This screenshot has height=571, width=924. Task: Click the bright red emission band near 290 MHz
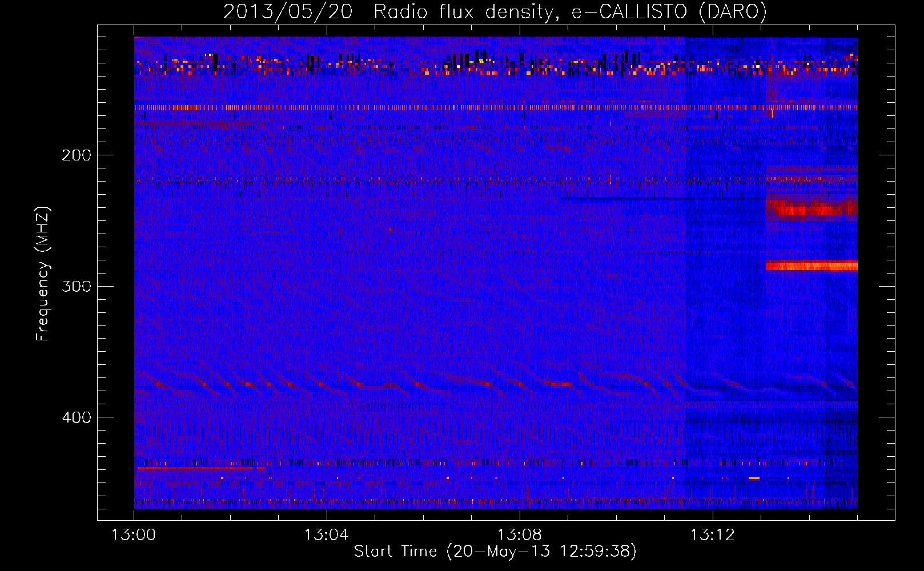click(x=811, y=266)
